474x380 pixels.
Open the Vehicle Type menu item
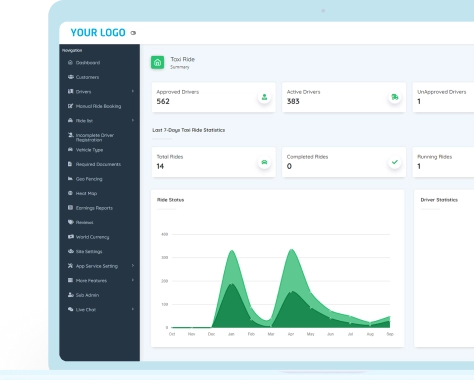pos(89,150)
